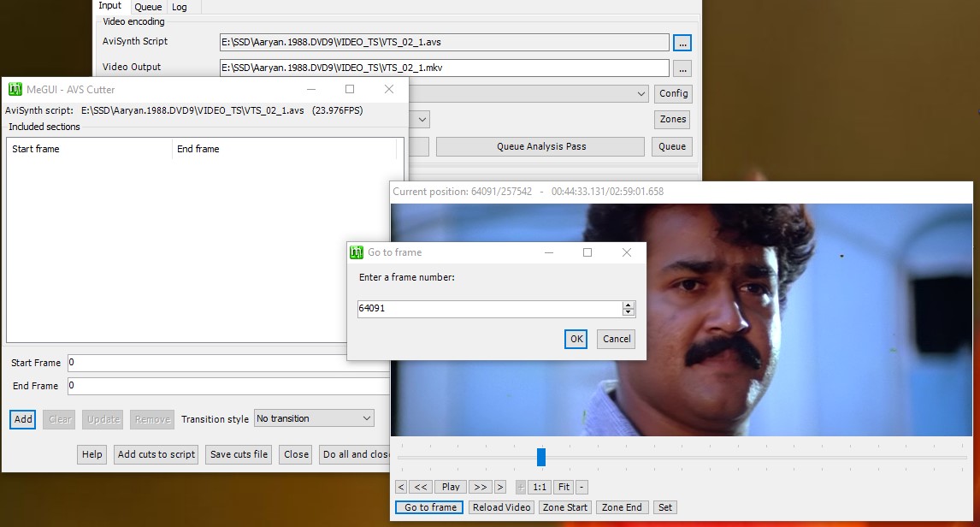Close the Go to frame dialog
This screenshot has height=527, width=980.
[626, 252]
